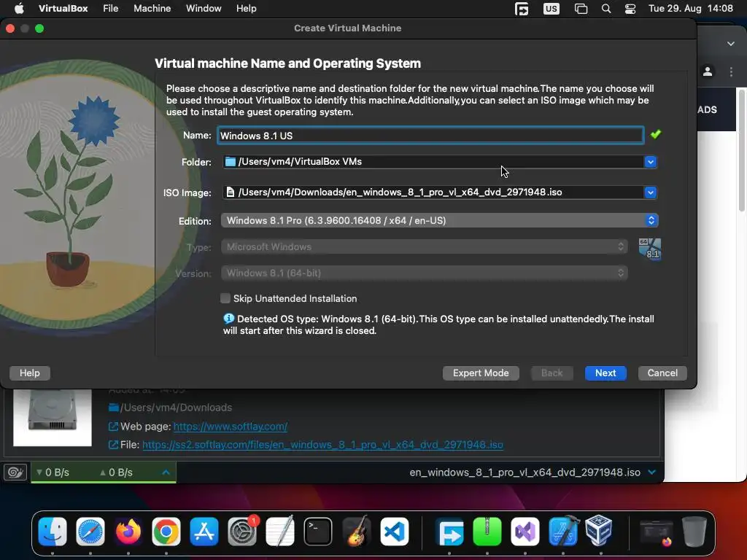Open Xcode from the Dock

(563, 531)
